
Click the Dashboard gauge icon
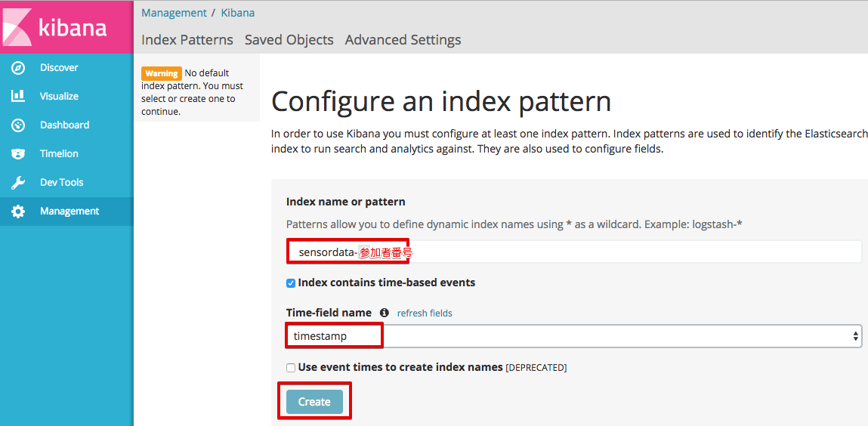click(18, 125)
